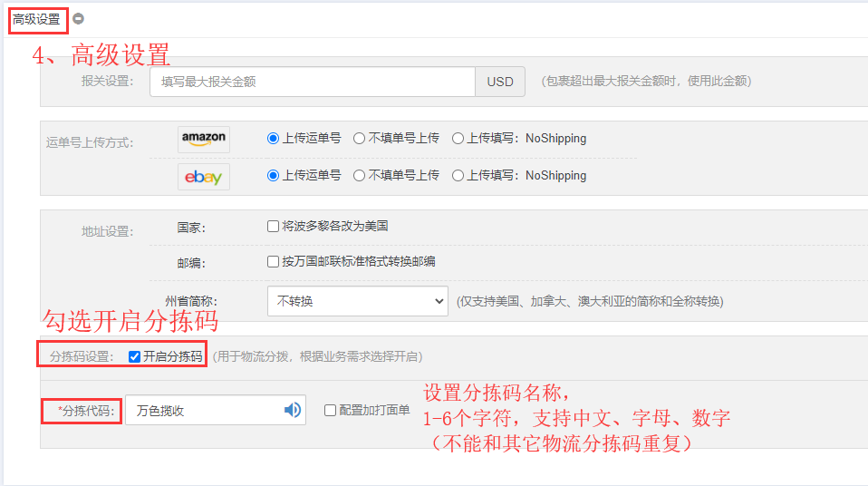Select 不填单号上传 for eBay

coord(360,176)
